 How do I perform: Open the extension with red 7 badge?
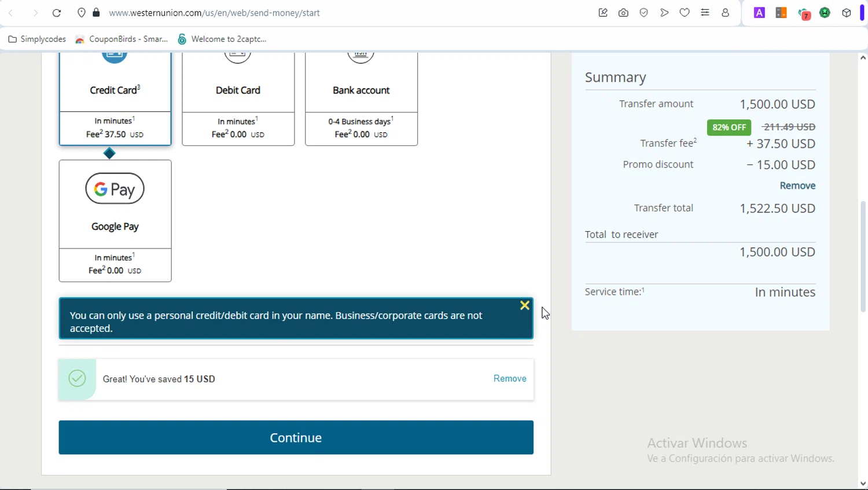pos(804,13)
